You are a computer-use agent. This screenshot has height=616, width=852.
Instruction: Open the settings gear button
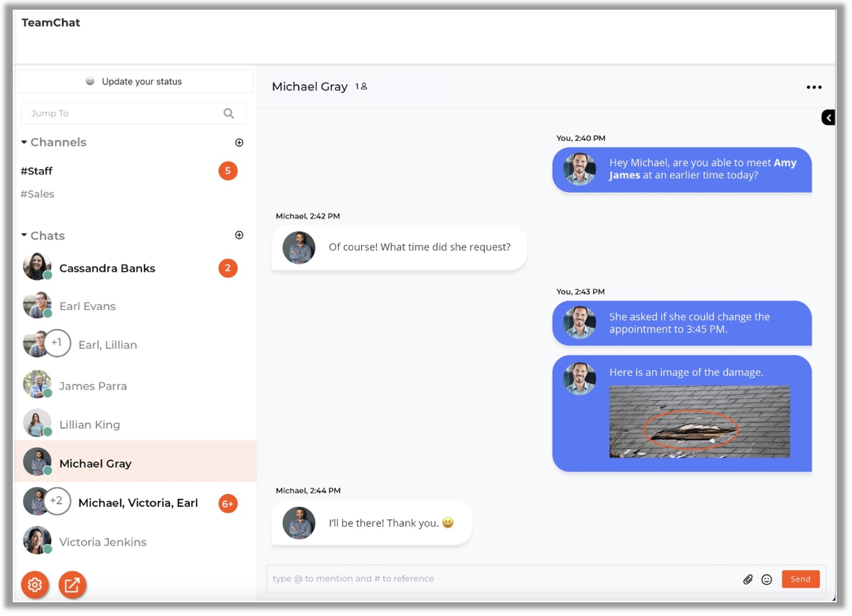click(35, 584)
